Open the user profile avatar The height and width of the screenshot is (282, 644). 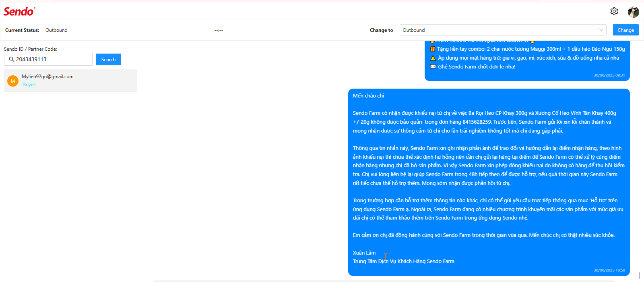click(633, 12)
